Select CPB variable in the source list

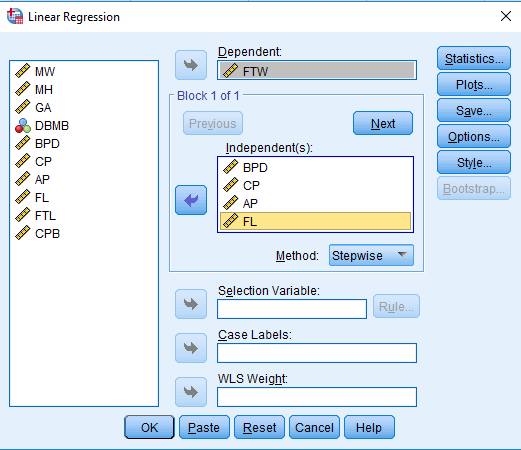point(37,233)
